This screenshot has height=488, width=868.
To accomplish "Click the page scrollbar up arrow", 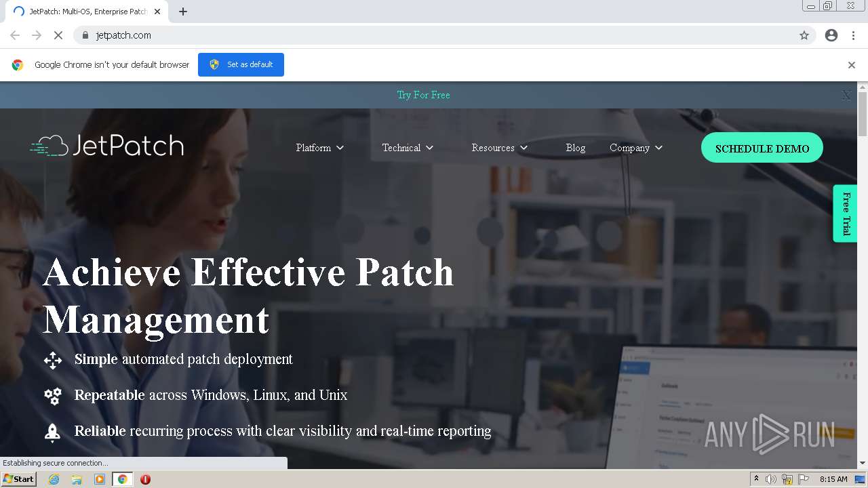I will click(x=863, y=87).
